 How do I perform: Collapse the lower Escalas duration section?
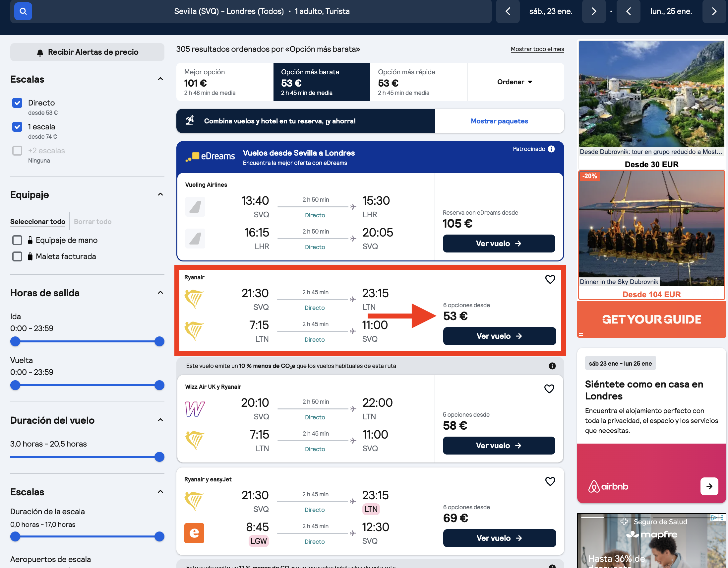tap(160, 492)
